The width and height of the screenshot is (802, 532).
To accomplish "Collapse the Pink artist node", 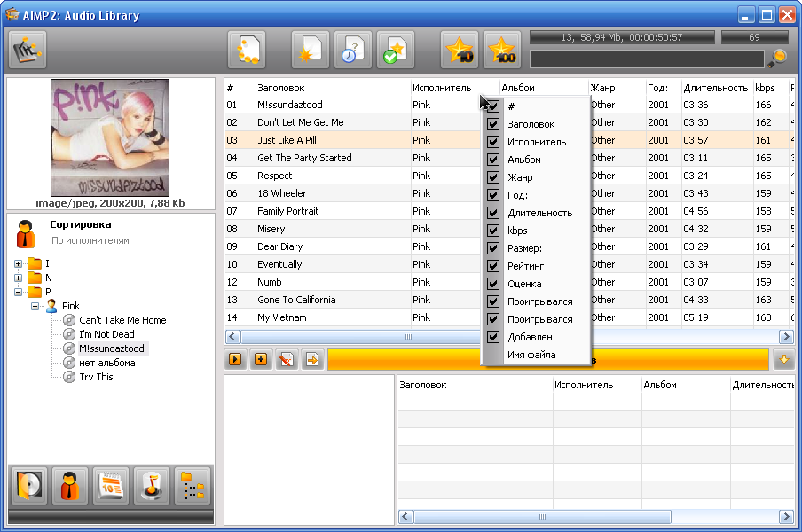I will click(35, 306).
